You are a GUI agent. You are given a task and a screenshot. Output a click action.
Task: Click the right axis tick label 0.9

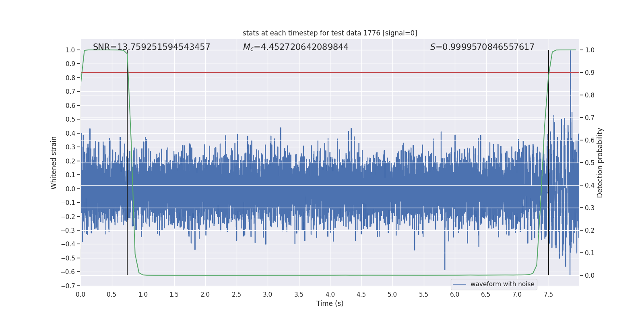590,72
